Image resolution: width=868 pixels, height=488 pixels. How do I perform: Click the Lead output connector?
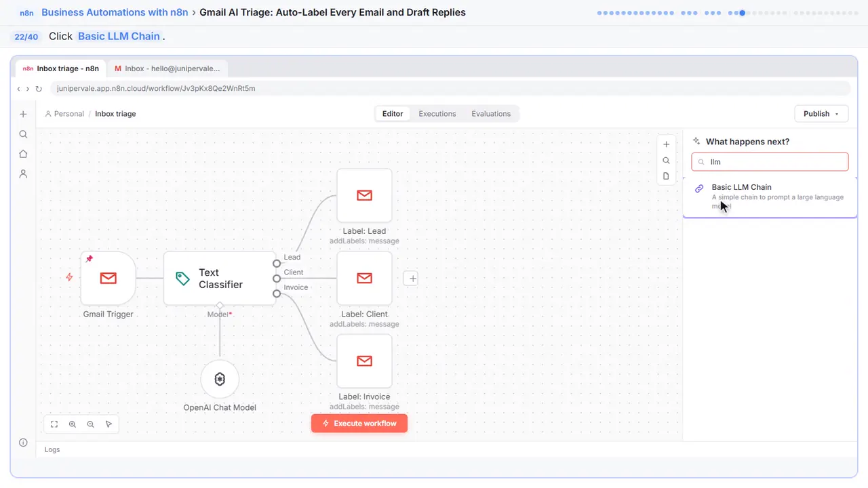(x=277, y=263)
